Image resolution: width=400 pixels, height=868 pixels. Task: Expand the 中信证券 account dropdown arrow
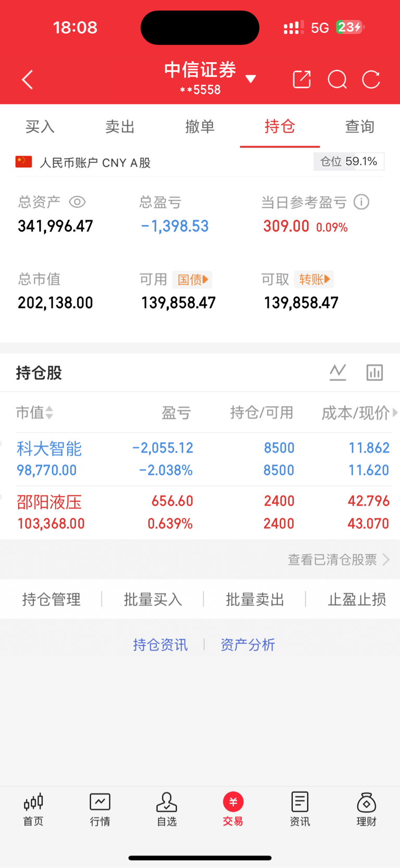[251, 79]
